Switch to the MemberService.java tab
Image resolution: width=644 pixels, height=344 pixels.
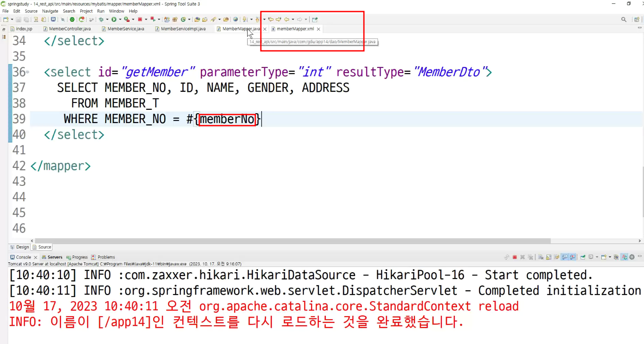click(x=123, y=29)
